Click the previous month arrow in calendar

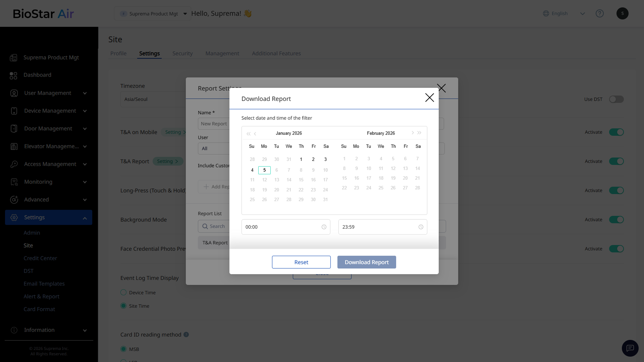point(255,134)
